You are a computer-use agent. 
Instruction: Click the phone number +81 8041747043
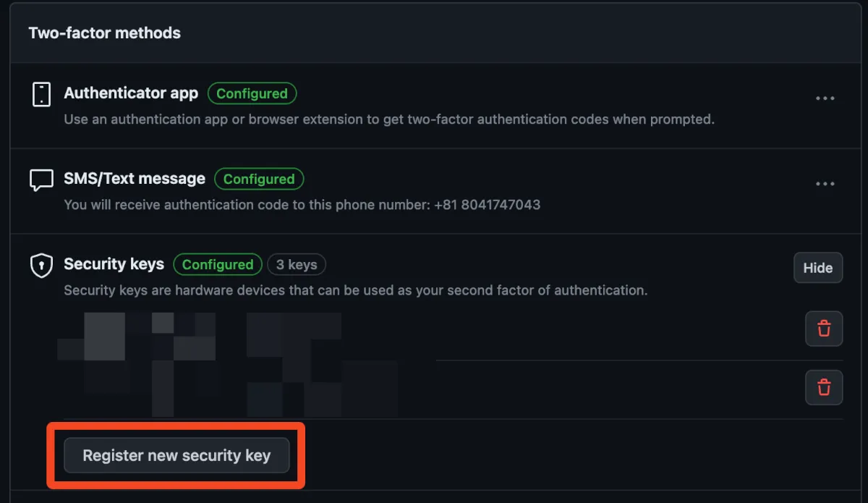point(487,205)
